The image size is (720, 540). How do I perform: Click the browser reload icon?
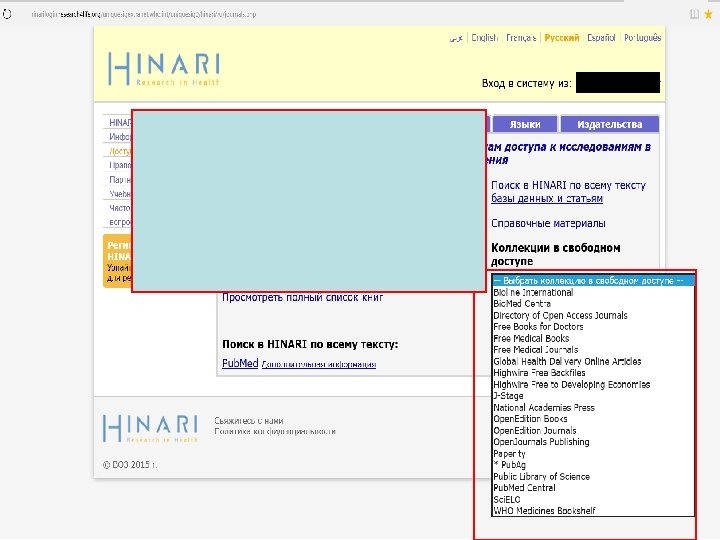(x=7, y=14)
